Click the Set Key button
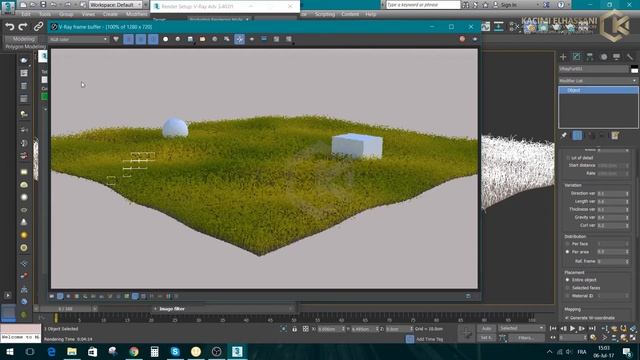 coord(486,338)
